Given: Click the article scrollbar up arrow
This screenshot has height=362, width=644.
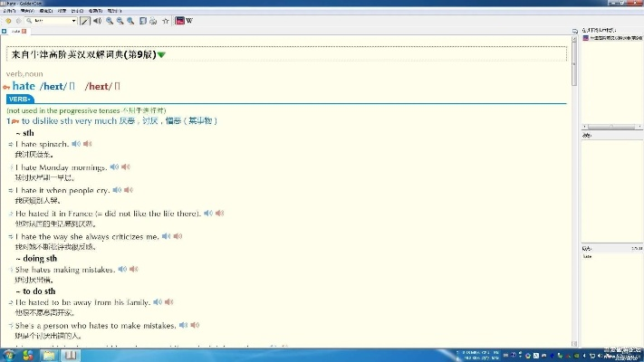Looking at the screenshot, I should (574, 39).
